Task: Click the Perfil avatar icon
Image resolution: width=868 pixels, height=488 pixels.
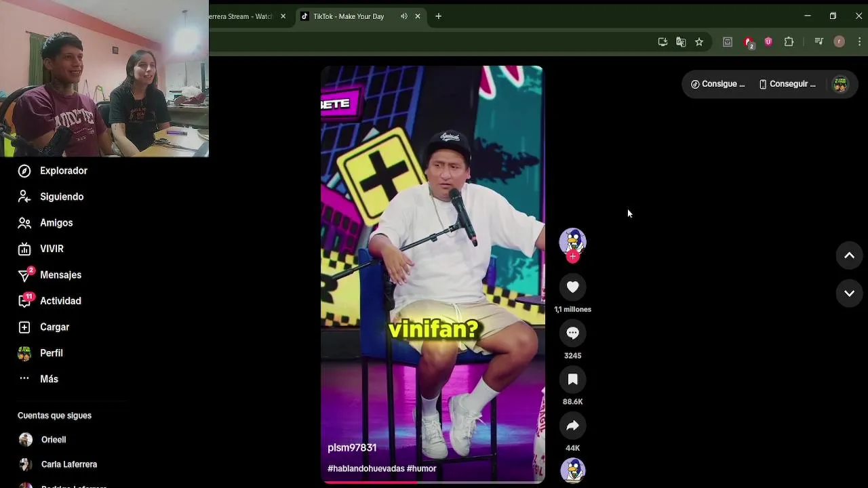Action: 24,353
